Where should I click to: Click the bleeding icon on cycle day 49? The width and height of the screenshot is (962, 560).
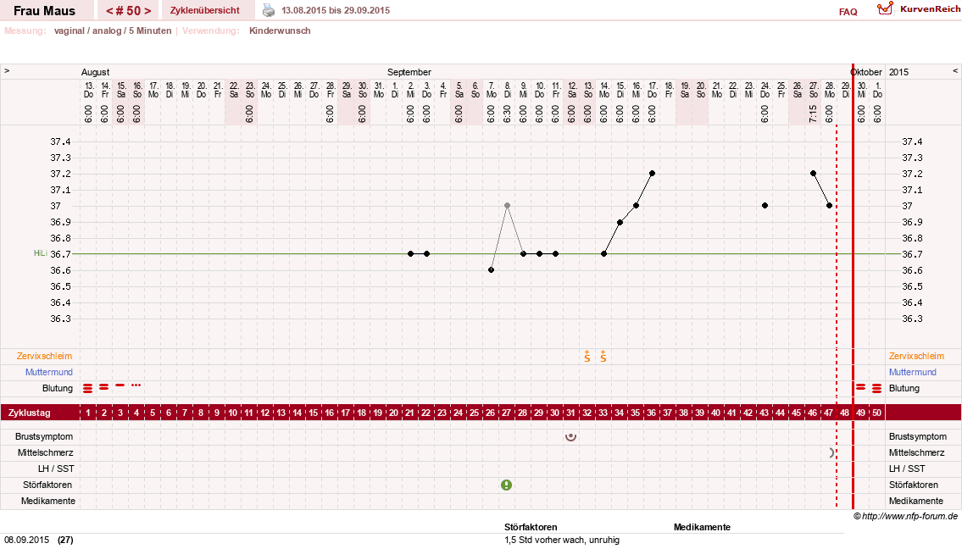861,387
